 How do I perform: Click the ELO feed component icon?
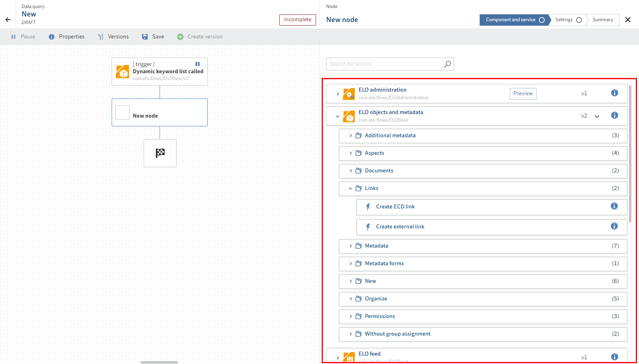(349, 357)
